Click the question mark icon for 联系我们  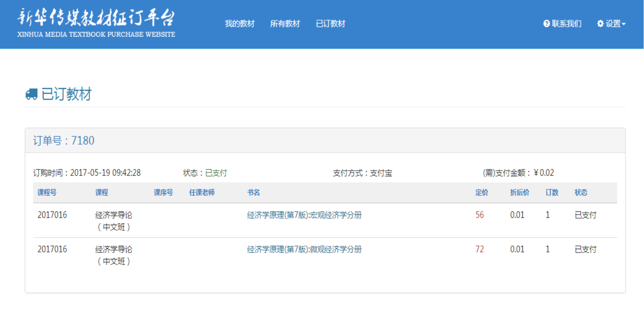pyautogui.click(x=546, y=24)
